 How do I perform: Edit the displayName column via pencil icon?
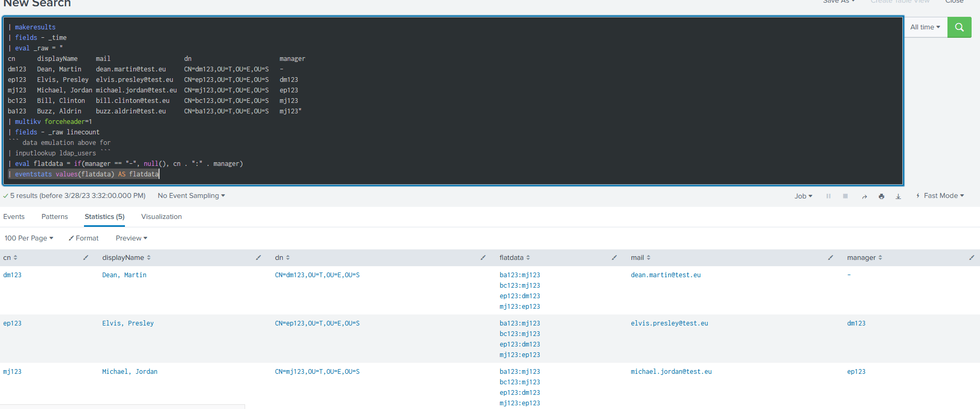[x=258, y=258]
